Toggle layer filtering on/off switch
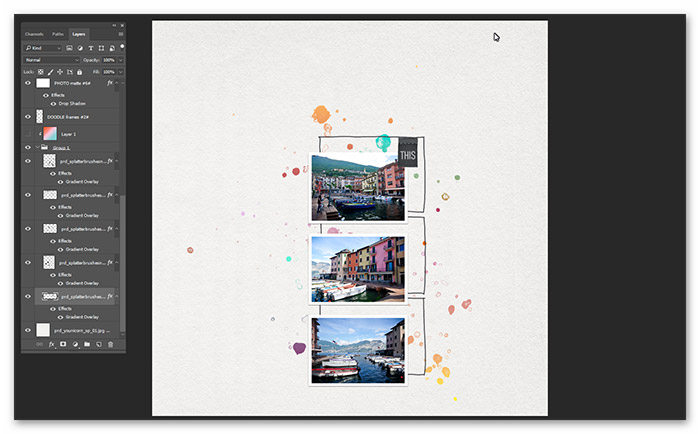 click(122, 46)
